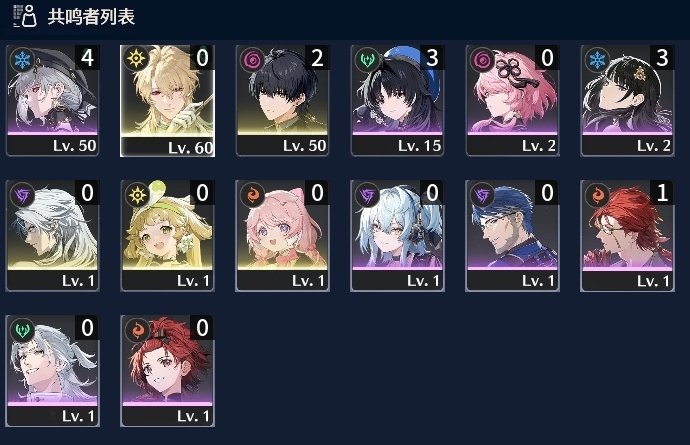Click the Electro icon on bearded man card
The width and height of the screenshot is (690, 445).
[482, 195]
